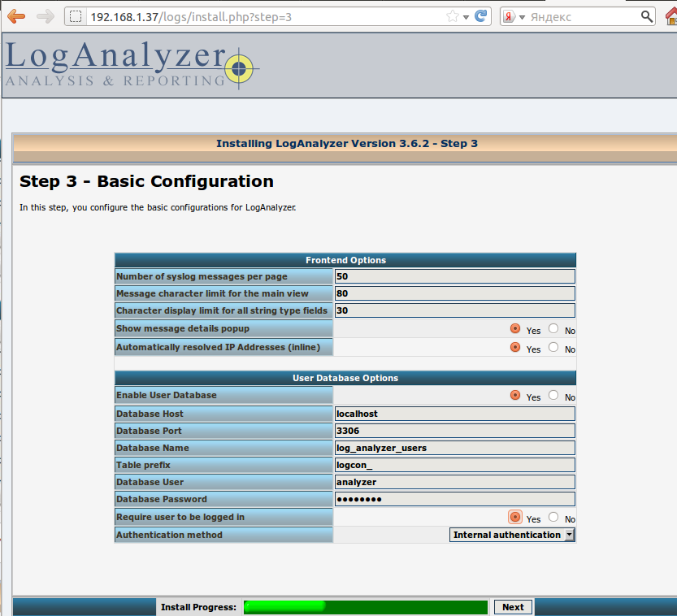Select Yes for Require user logged in

click(x=515, y=517)
